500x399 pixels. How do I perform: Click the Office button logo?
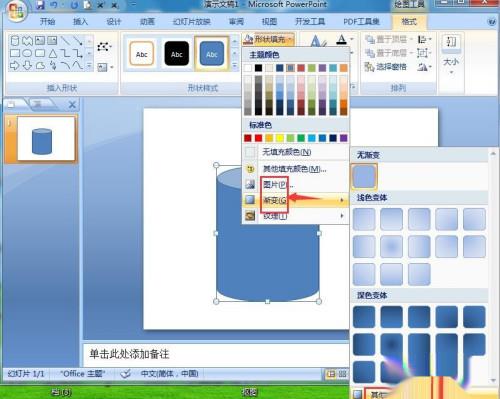[x=16, y=11]
